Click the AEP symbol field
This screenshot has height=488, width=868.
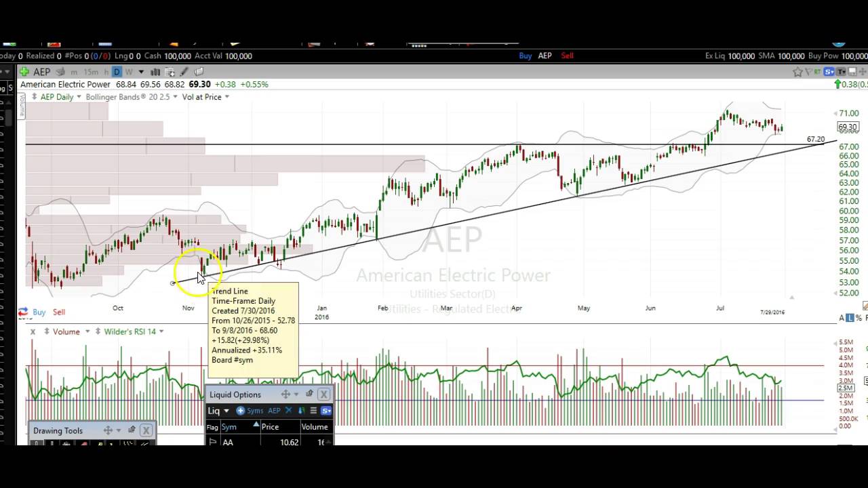[42, 72]
